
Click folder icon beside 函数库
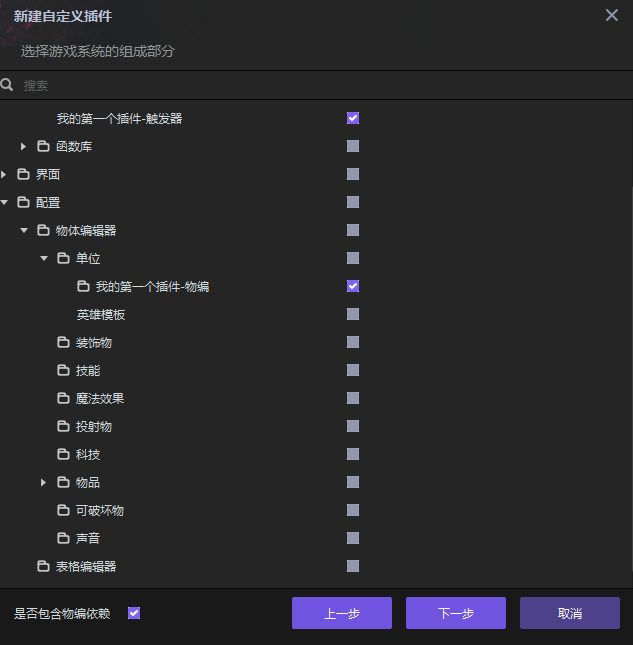(43, 147)
